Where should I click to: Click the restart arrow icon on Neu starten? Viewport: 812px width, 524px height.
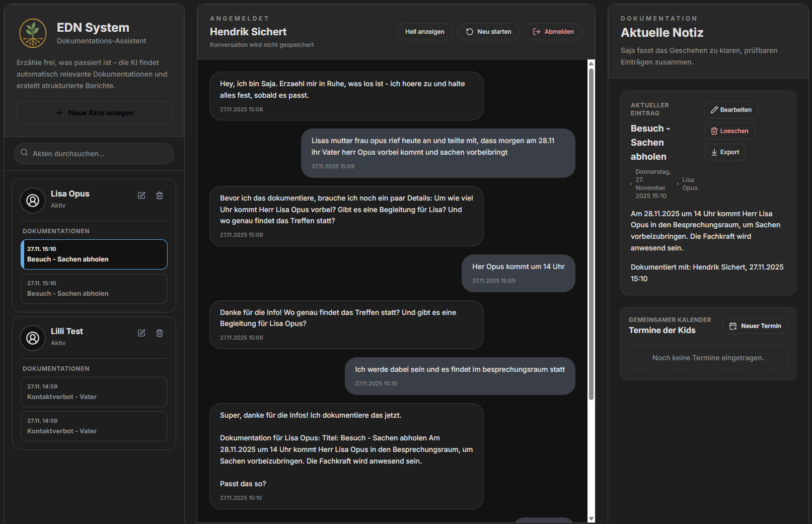[x=469, y=31]
